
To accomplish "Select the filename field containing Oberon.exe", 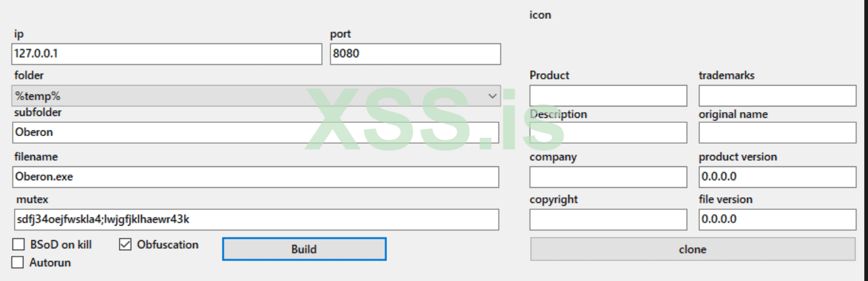I will click(x=255, y=177).
